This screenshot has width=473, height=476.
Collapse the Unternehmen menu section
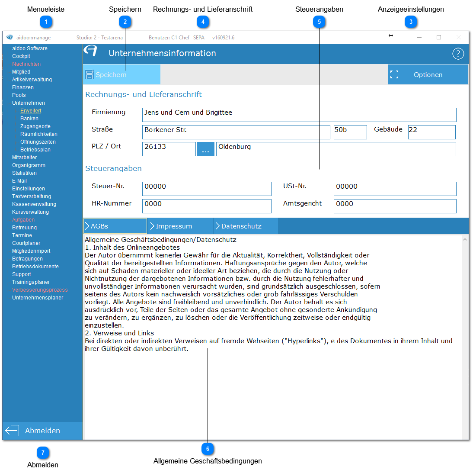click(29, 103)
